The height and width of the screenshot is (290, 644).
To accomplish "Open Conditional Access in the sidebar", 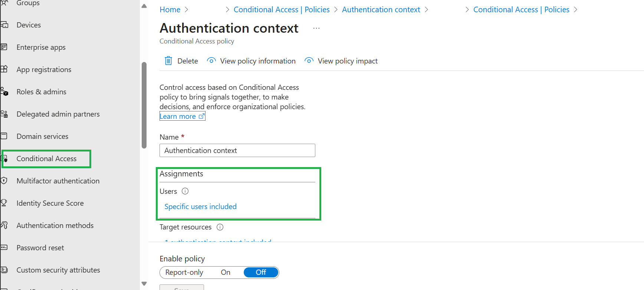I will pos(46,159).
